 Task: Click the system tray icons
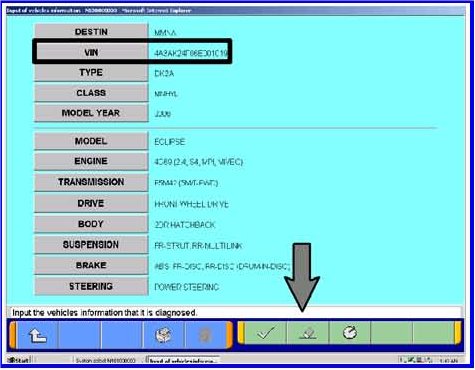tap(416, 360)
